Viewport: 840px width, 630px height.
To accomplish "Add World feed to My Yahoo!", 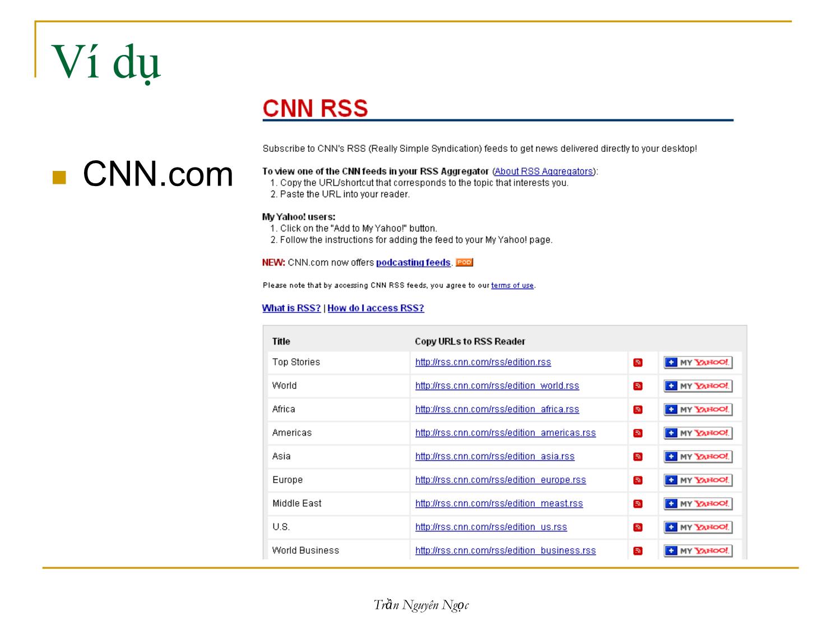I will pyautogui.click(x=698, y=386).
